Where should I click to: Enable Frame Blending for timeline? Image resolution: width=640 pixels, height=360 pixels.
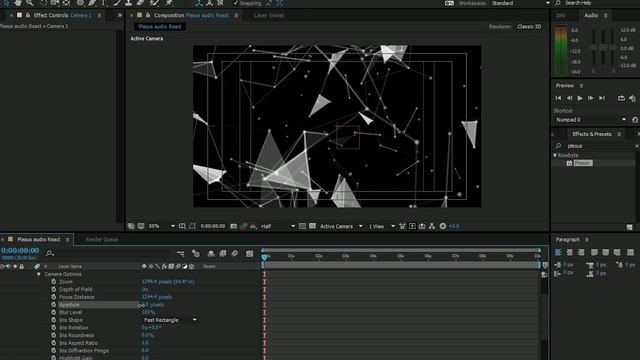click(222, 253)
